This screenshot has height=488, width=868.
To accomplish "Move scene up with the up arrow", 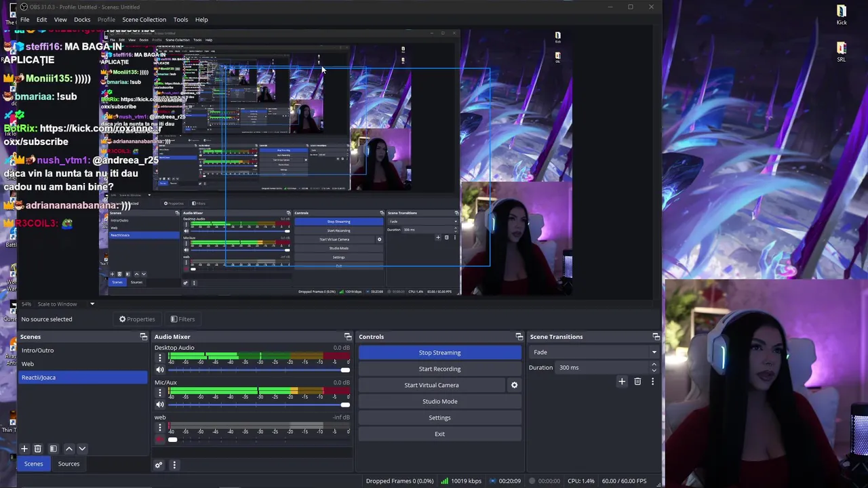I will (x=68, y=449).
